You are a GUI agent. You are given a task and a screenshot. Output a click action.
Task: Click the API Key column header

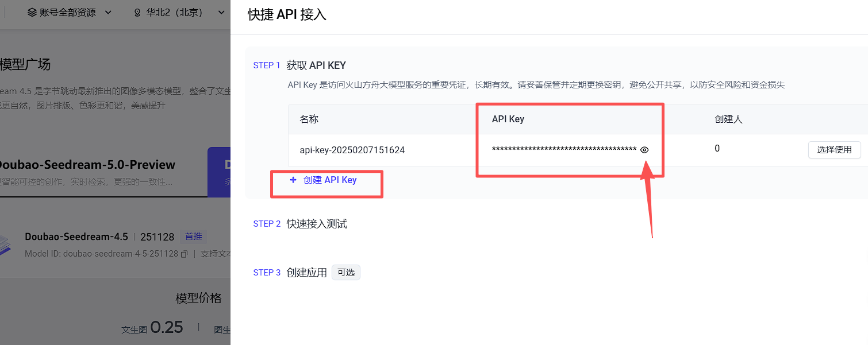point(508,119)
